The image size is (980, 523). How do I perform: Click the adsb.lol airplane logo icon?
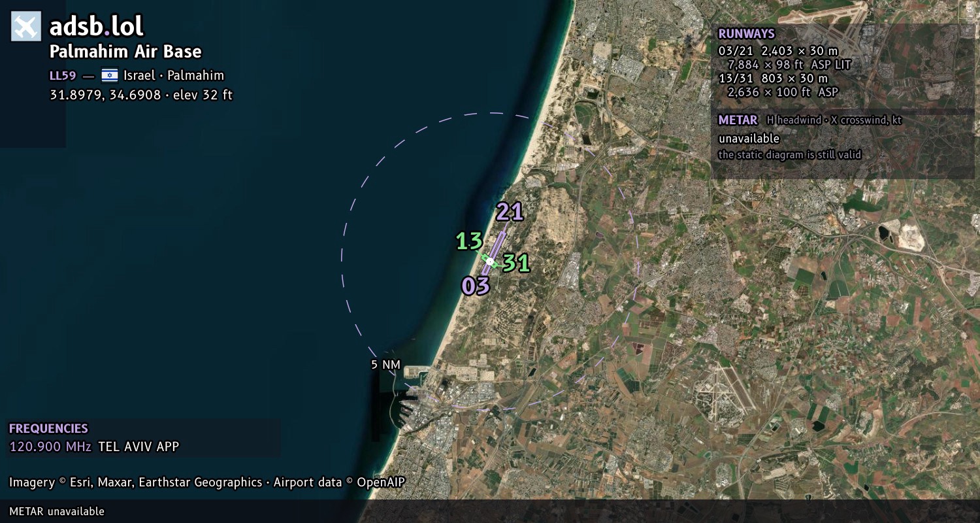click(x=26, y=27)
